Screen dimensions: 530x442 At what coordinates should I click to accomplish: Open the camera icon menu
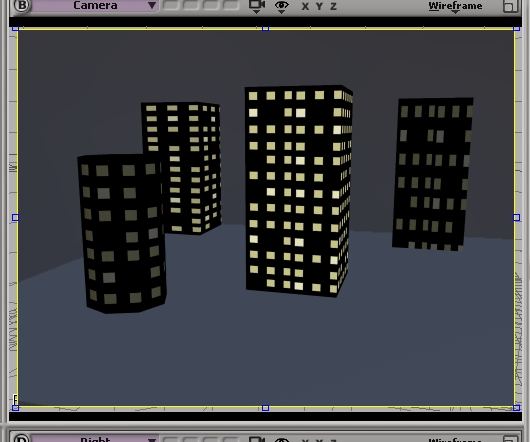pyautogui.click(x=257, y=6)
